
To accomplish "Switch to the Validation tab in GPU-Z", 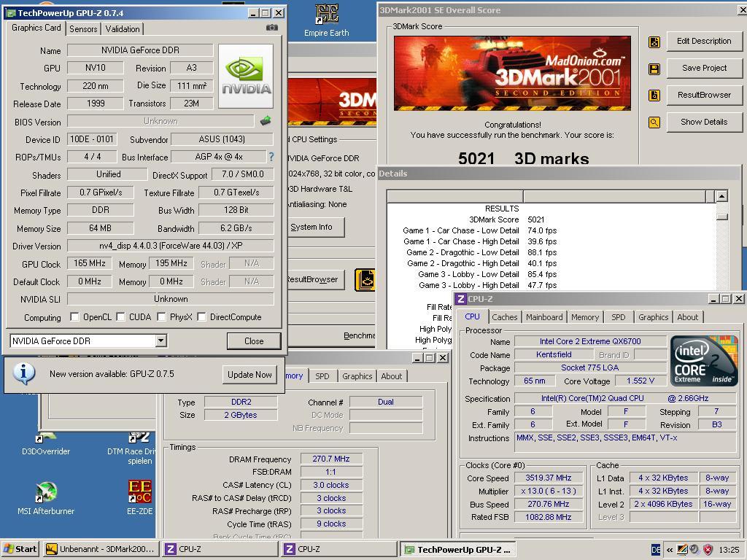I will [123, 29].
